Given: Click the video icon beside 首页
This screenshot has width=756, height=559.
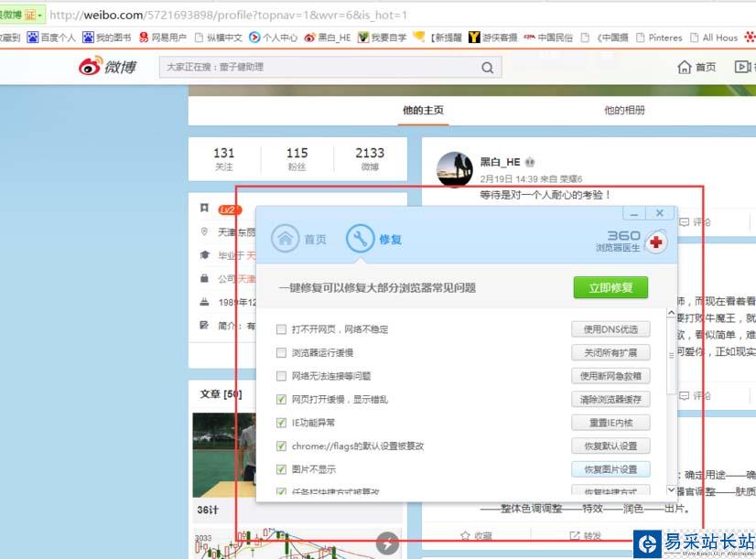Looking at the screenshot, I should click(x=742, y=67).
